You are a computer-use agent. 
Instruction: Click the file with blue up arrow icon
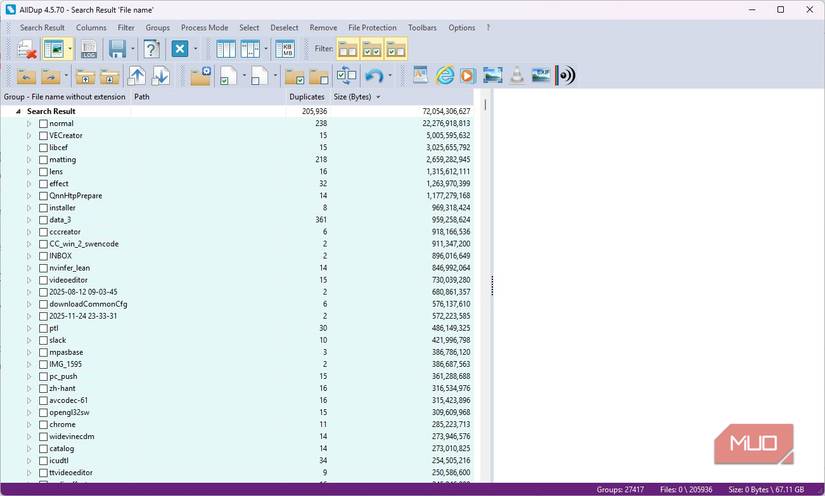pos(137,76)
